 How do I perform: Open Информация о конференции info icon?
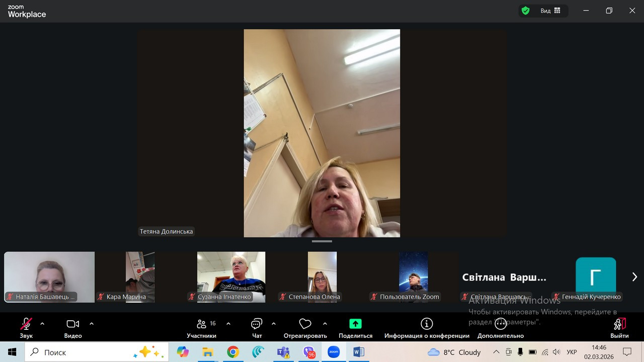click(427, 324)
